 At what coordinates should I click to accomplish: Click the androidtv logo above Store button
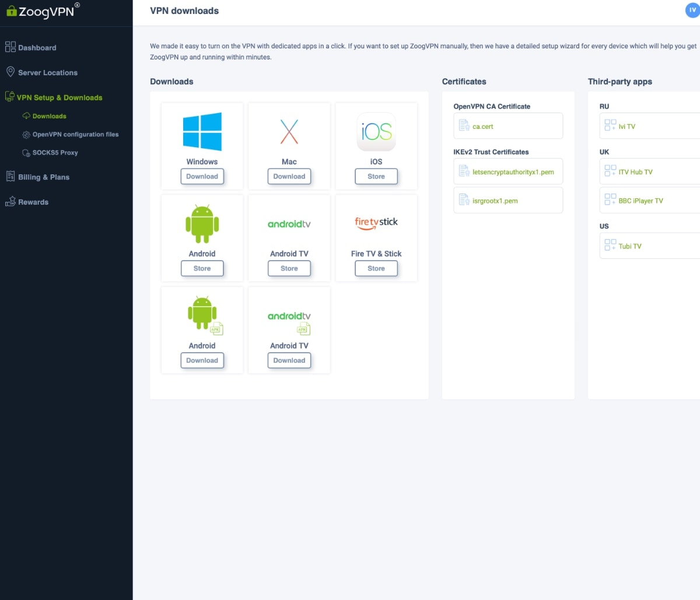[x=289, y=224]
